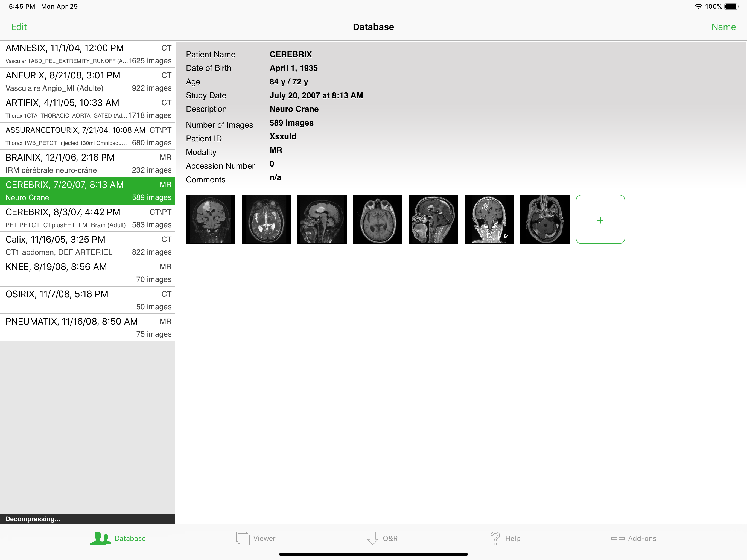Select CEREBRIX CT\PT study from 8/3/07
This screenshot has height=560, width=747.
87,218
